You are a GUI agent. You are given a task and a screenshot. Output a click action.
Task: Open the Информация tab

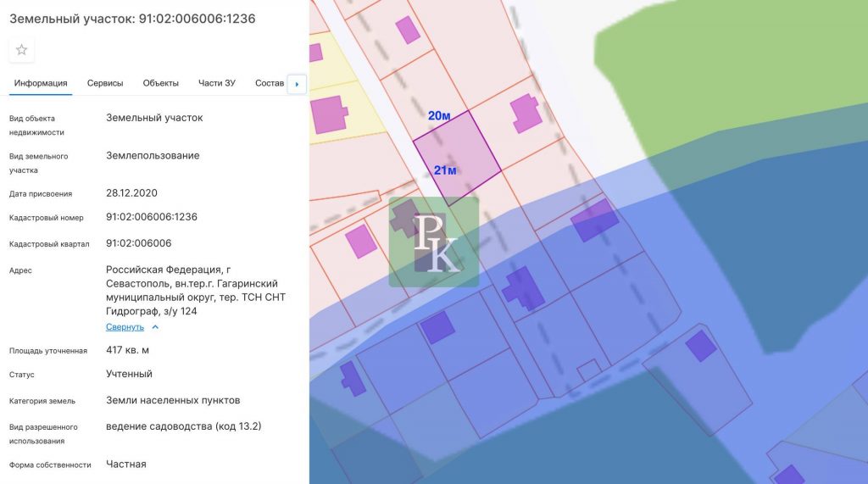(41, 83)
